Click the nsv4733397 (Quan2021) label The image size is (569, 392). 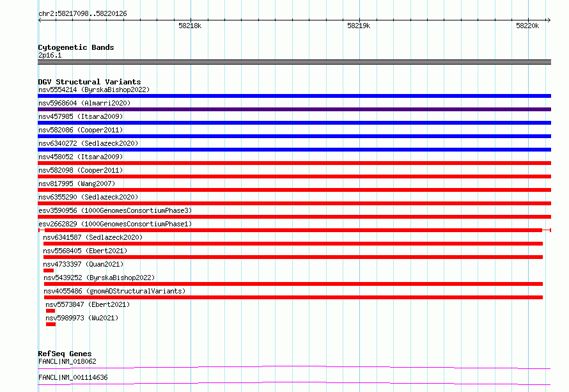pos(83,264)
